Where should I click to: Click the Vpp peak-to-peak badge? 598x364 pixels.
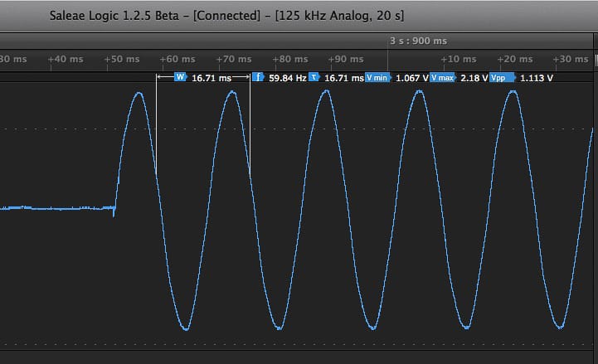(x=498, y=77)
